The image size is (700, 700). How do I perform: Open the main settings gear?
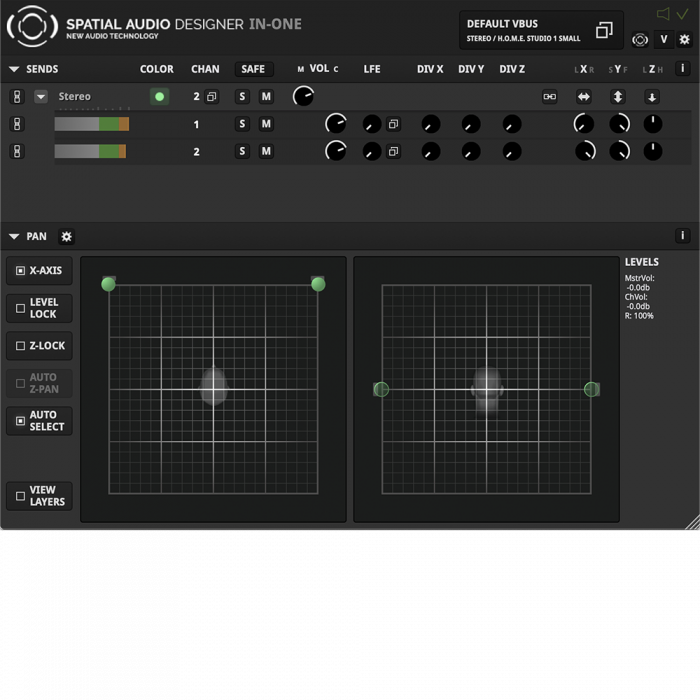click(x=684, y=40)
